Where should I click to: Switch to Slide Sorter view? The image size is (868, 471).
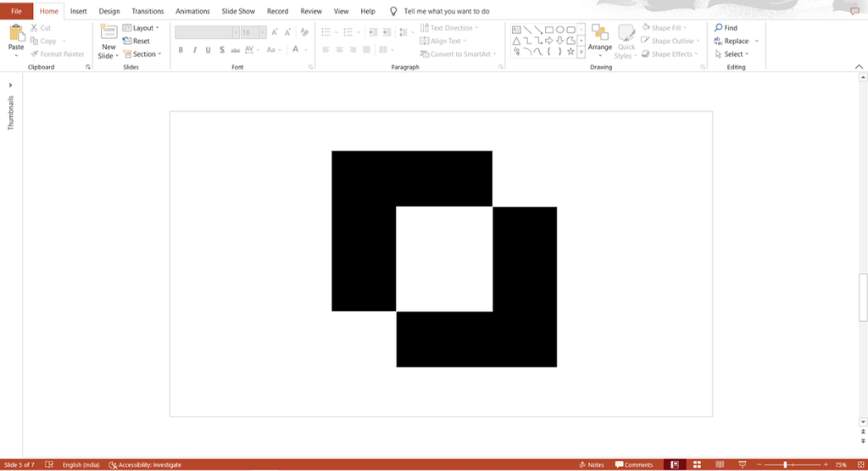(698, 465)
